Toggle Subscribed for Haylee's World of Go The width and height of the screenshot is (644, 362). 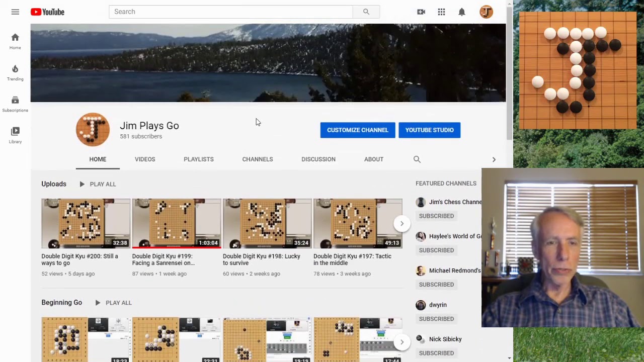click(x=436, y=250)
